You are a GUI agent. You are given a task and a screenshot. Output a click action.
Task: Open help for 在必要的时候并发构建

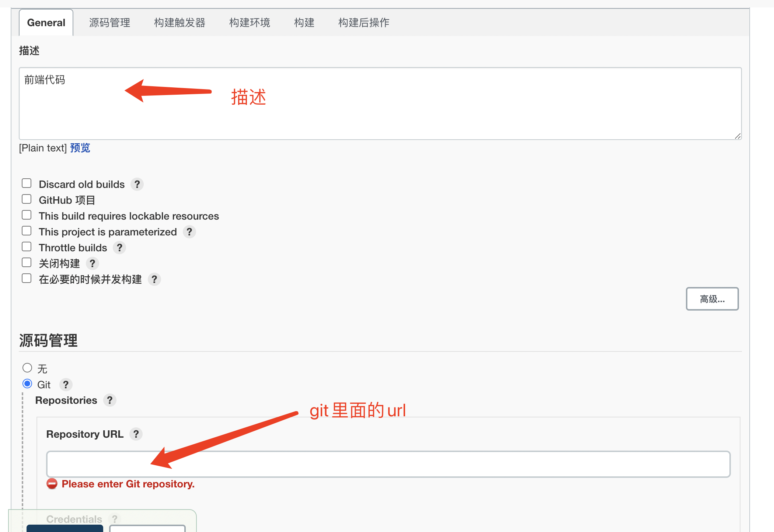[x=154, y=279]
